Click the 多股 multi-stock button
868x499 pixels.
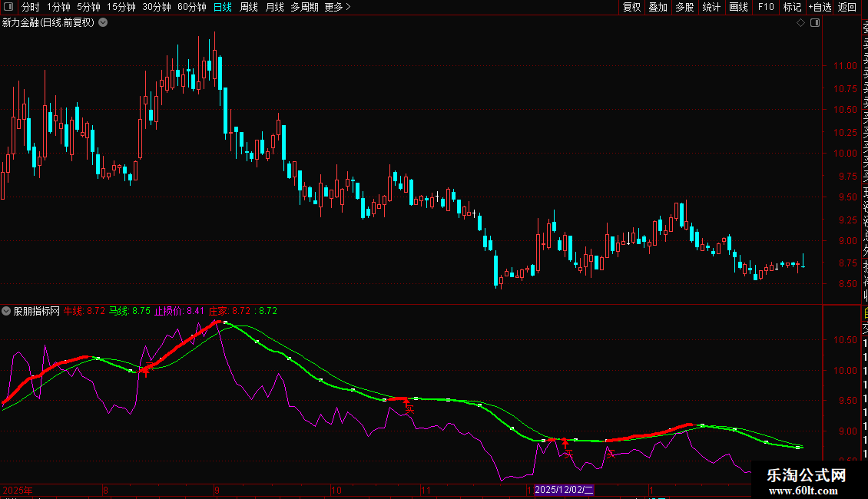coord(684,7)
